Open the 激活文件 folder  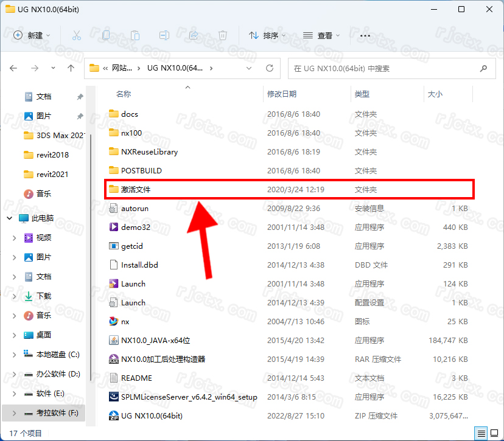[x=135, y=189]
